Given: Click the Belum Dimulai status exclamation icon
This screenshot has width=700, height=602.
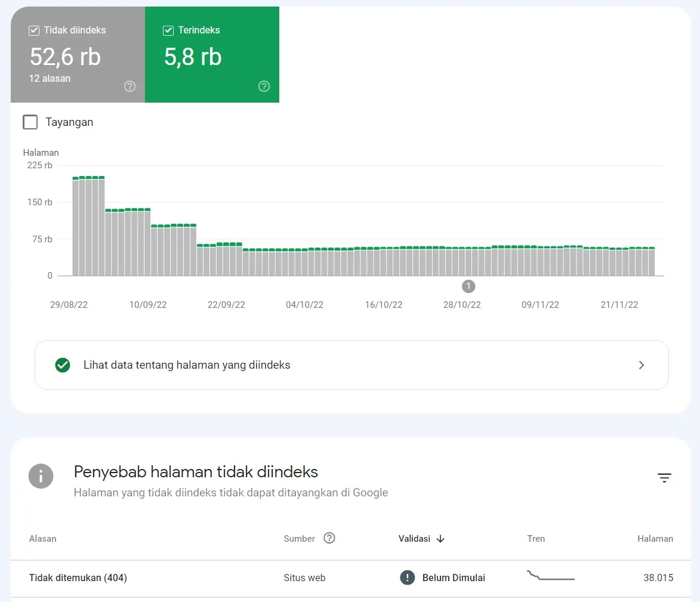Looking at the screenshot, I should pyautogui.click(x=406, y=578).
